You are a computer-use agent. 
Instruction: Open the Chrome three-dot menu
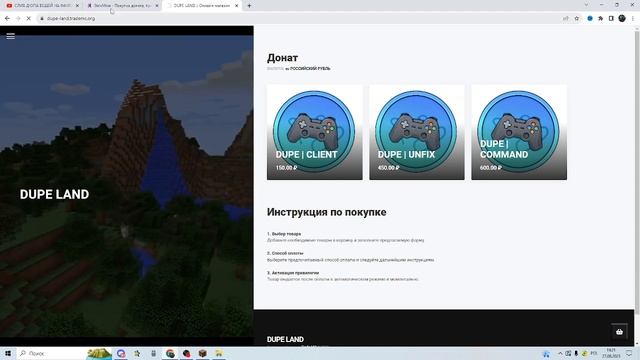[633, 18]
